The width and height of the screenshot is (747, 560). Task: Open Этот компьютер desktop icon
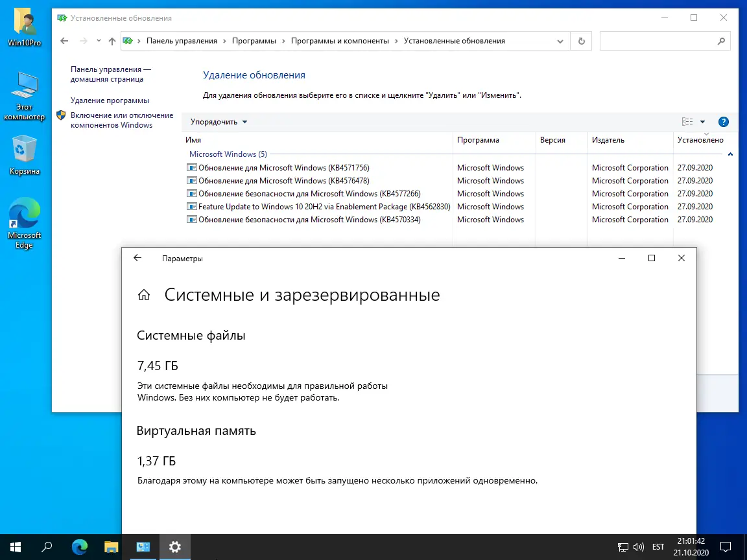tap(24, 96)
